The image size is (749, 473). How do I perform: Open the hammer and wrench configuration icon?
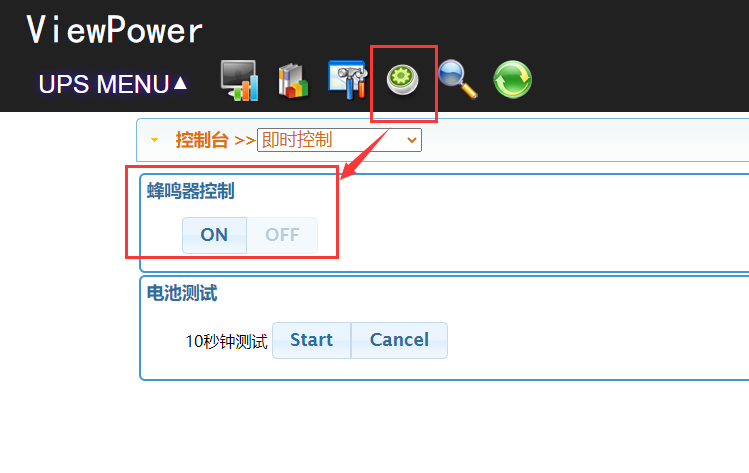tap(348, 80)
